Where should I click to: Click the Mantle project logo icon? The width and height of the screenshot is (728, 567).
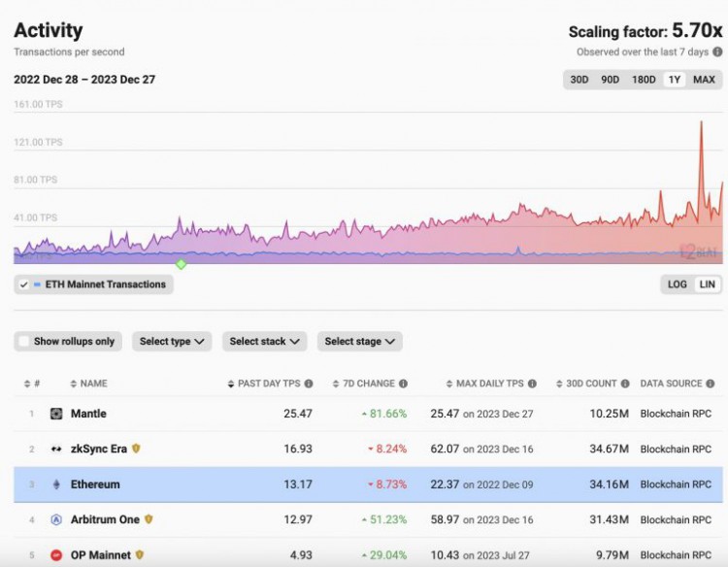coord(56,414)
